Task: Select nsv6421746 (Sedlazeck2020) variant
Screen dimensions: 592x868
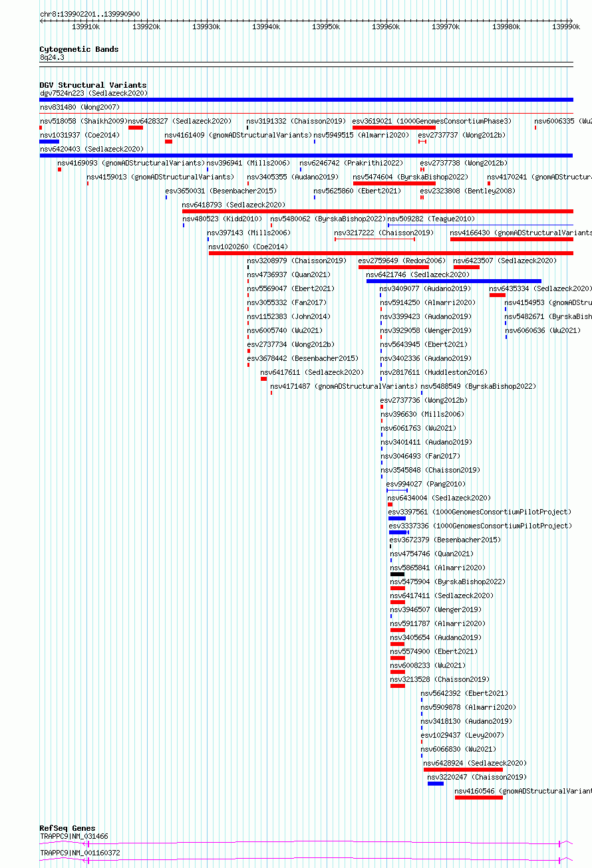Action: coord(418,274)
